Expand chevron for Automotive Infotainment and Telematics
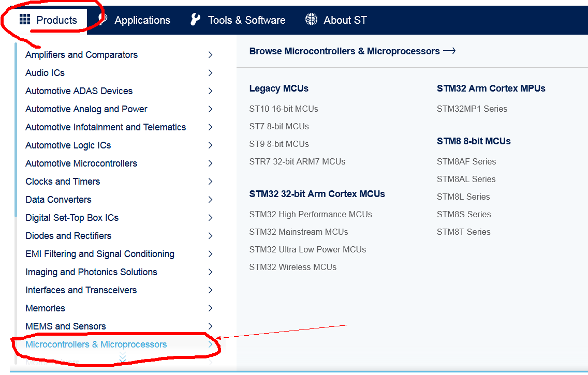The image size is (588, 375). tap(210, 127)
